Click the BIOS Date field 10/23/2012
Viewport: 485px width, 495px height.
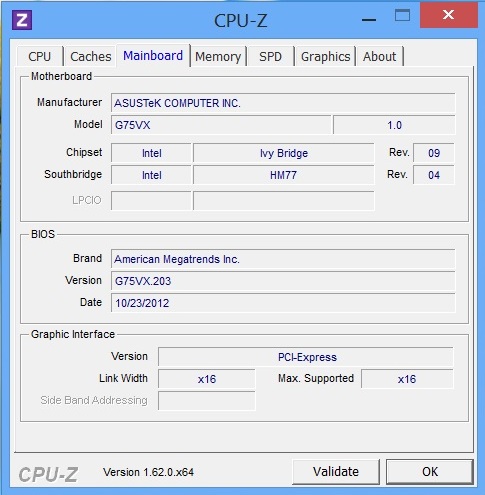click(x=283, y=303)
